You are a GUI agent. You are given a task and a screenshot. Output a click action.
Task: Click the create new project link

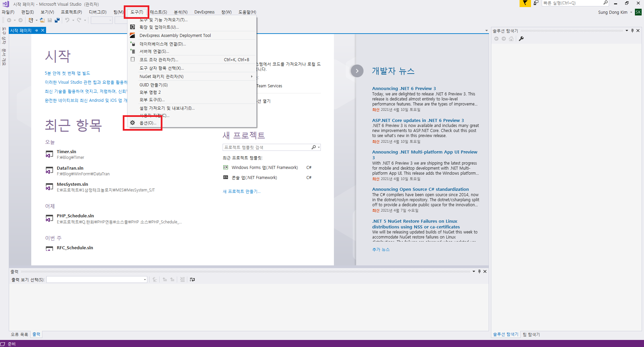tap(241, 191)
